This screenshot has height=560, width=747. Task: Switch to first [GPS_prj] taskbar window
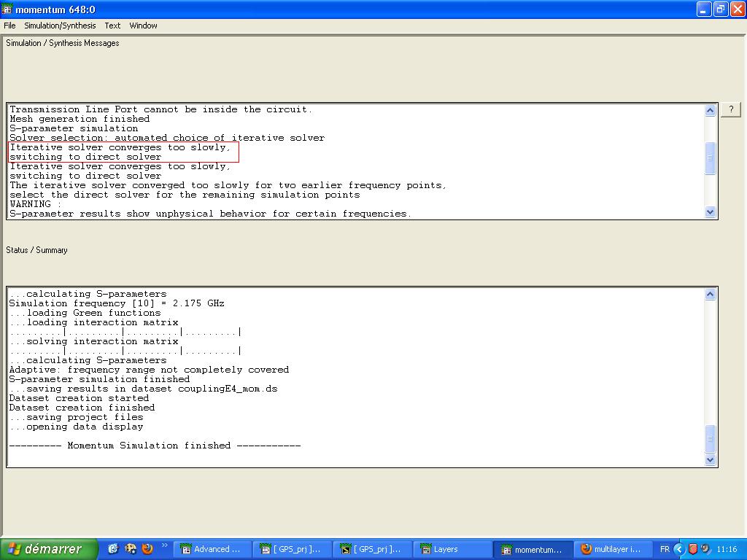(292, 549)
